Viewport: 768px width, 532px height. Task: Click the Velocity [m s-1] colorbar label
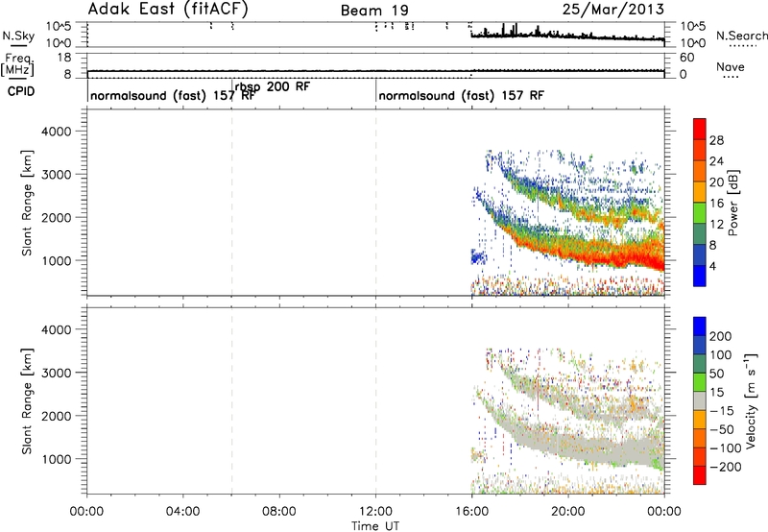click(750, 400)
